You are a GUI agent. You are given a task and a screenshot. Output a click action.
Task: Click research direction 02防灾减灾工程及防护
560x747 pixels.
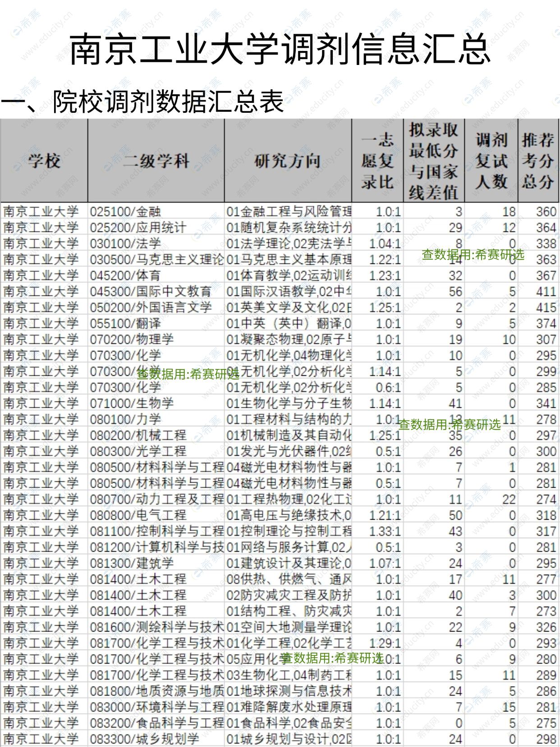pyautogui.click(x=289, y=595)
